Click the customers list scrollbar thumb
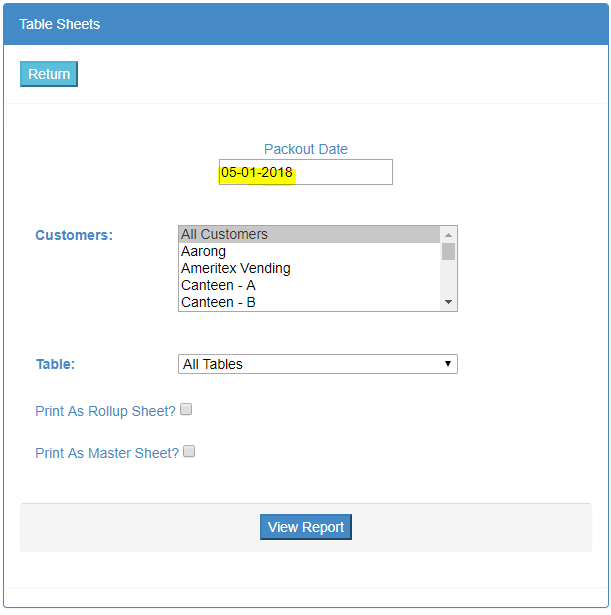611x615 pixels. (448, 251)
